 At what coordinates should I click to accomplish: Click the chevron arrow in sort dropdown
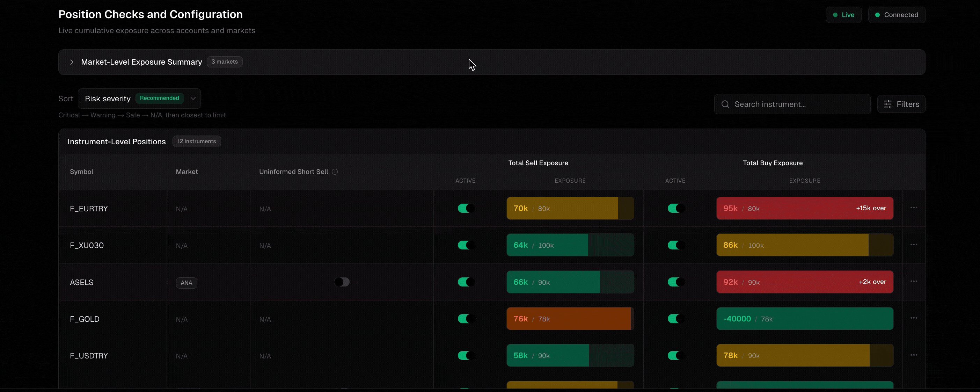[x=193, y=99]
